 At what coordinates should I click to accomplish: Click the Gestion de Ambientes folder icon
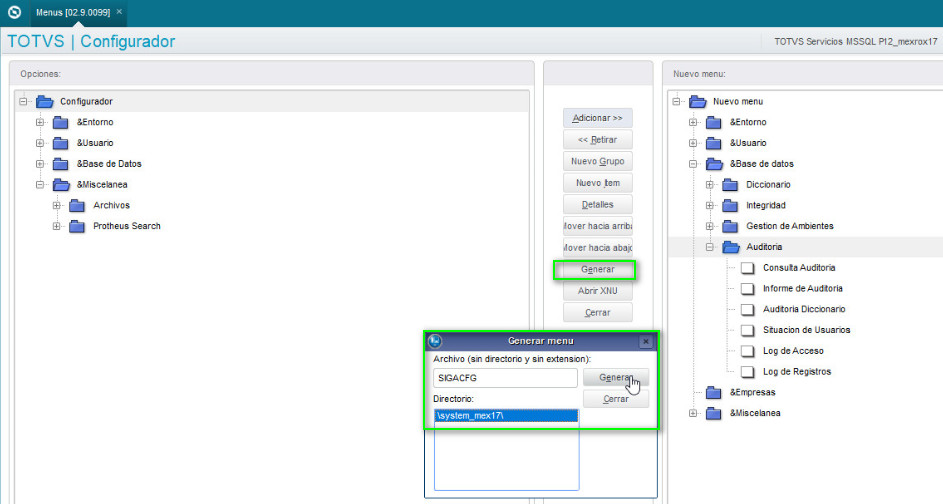tap(730, 227)
